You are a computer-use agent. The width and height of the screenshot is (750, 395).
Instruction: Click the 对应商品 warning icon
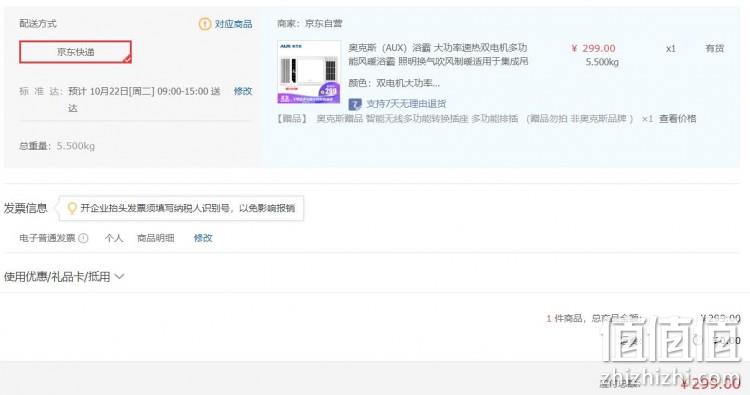(x=205, y=23)
